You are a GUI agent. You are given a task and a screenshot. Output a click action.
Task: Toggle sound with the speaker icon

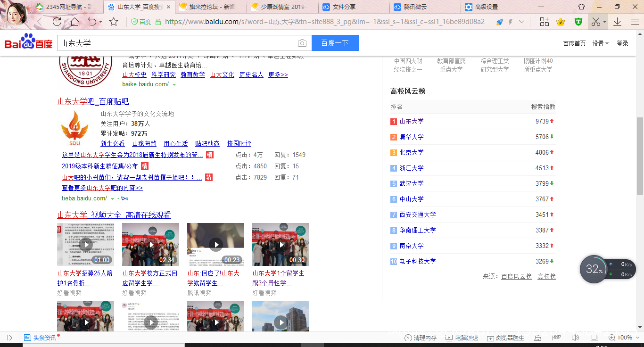tap(575, 338)
